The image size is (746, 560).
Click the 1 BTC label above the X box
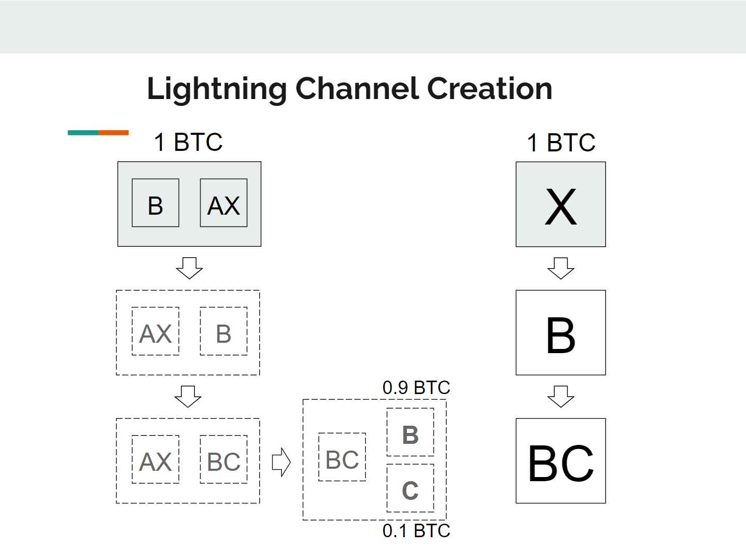[561, 143]
